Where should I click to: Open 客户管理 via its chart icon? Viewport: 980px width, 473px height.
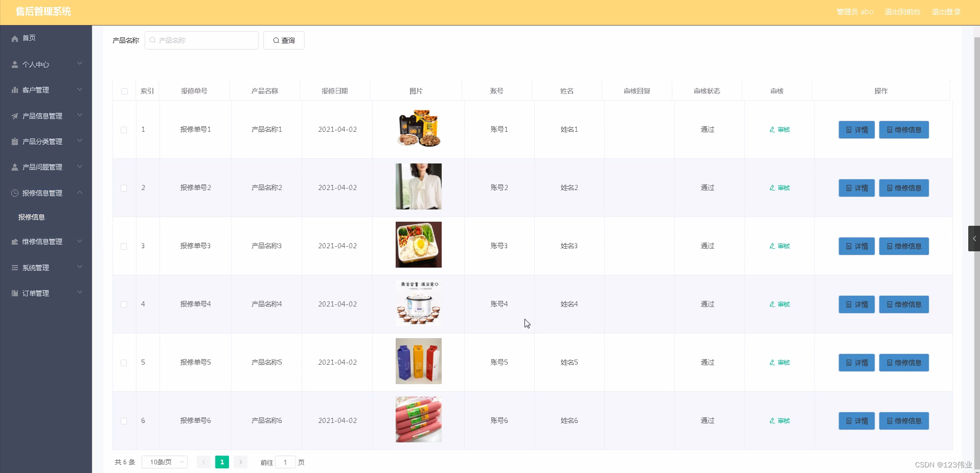tap(14, 90)
